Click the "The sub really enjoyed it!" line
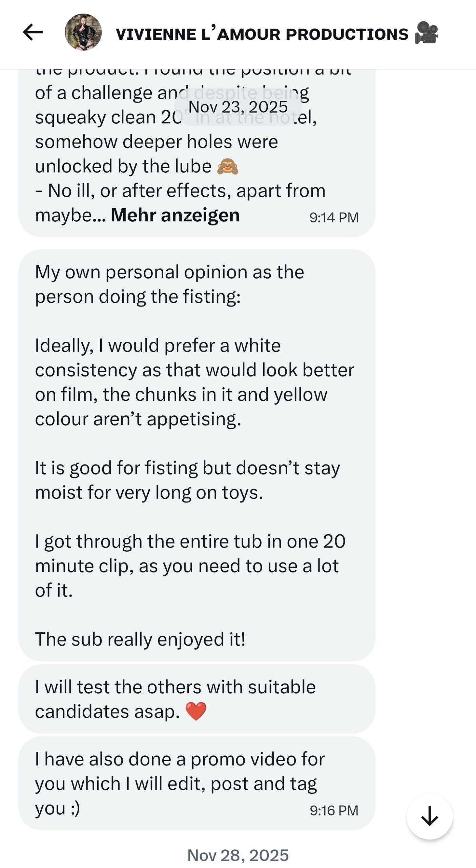This screenshot has width=476, height=868. (140, 639)
